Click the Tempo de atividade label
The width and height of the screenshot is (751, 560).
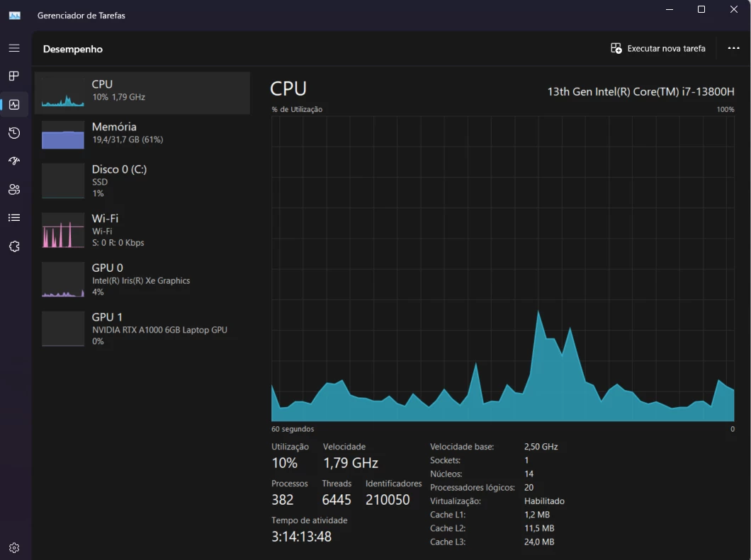coord(310,520)
